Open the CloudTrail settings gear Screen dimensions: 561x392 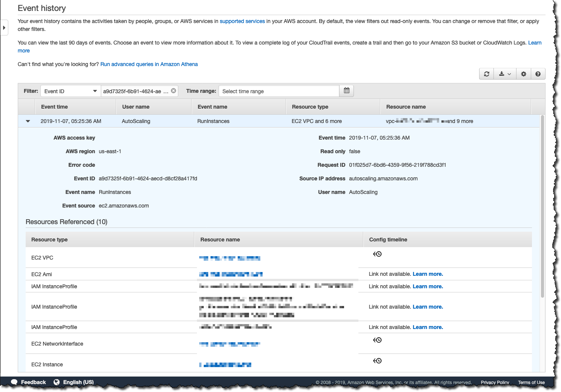pyautogui.click(x=523, y=74)
